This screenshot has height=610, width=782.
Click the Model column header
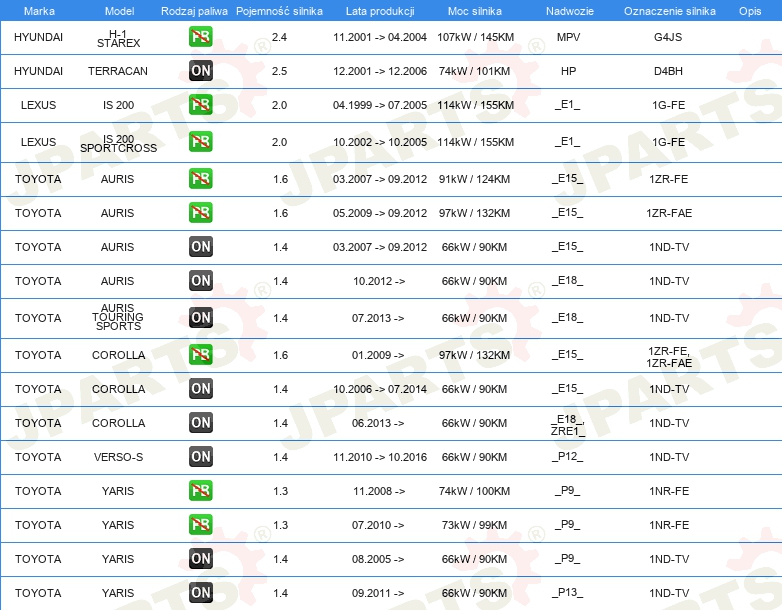119,11
